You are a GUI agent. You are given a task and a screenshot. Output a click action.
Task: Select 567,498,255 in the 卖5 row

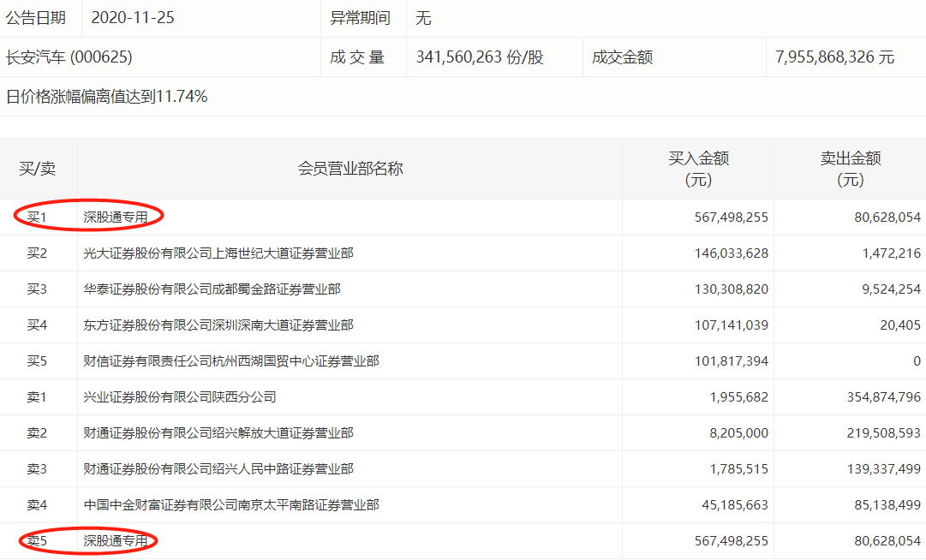pyautogui.click(x=731, y=541)
